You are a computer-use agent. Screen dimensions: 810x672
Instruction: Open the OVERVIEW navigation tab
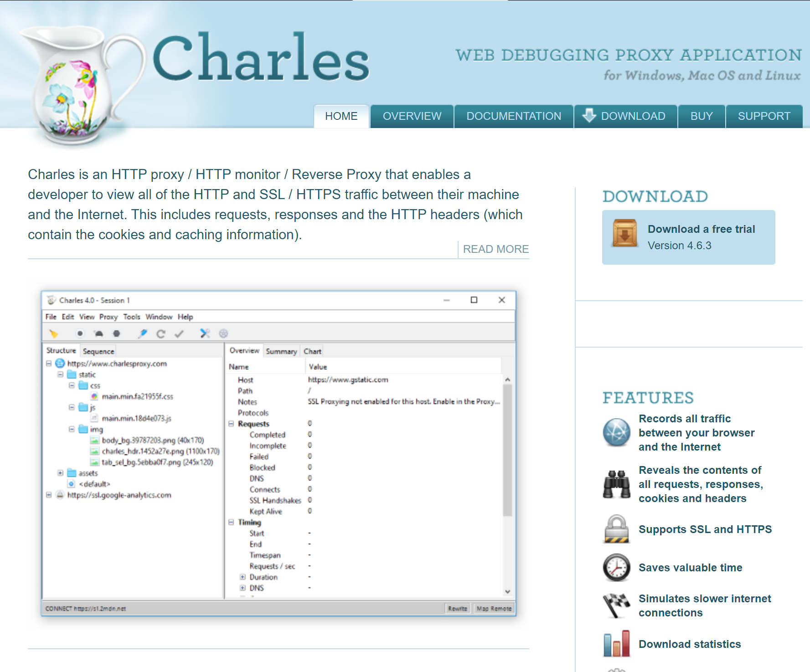[x=412, y=116]
